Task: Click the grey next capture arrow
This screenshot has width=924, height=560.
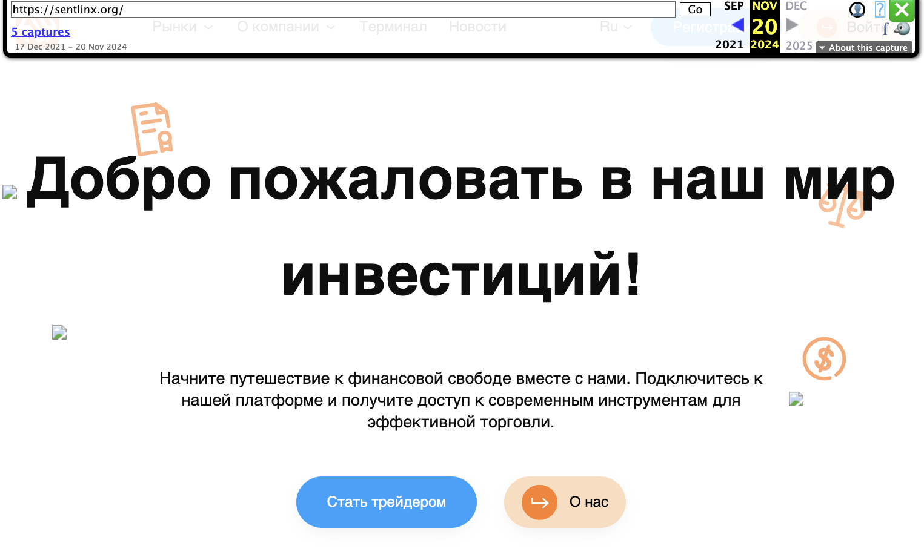Action: pos(792,25)
